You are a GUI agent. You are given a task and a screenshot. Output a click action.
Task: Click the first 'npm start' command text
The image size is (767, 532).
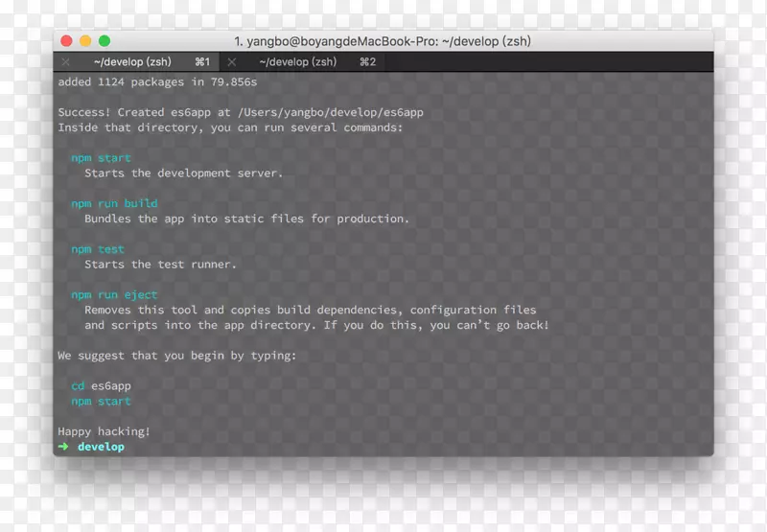[101, 158]
